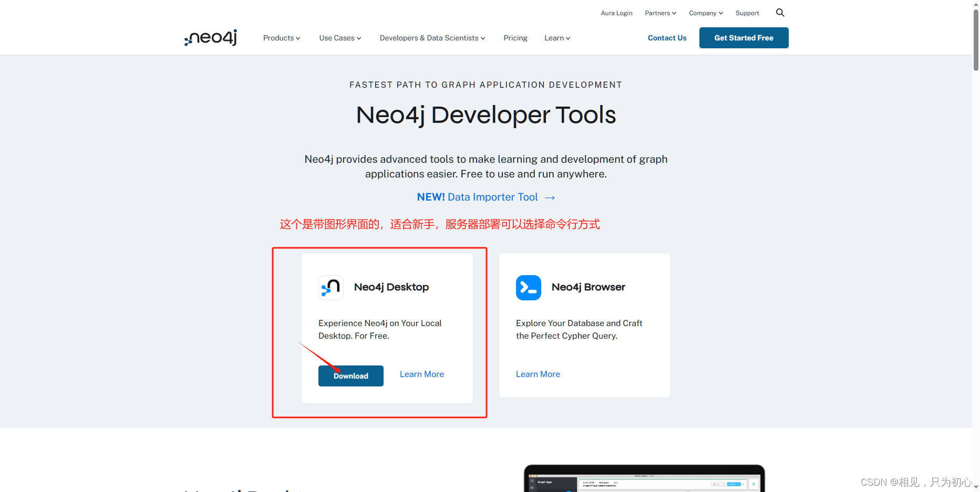Click the page's vertical scrollbar thumb

(976, 39)
